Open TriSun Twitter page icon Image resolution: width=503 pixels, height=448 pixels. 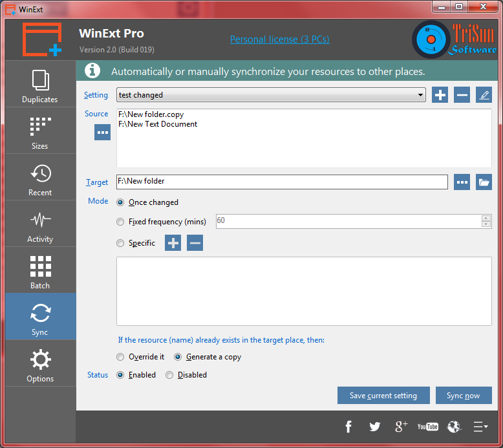pyautogui.click(x=374, y=427)
